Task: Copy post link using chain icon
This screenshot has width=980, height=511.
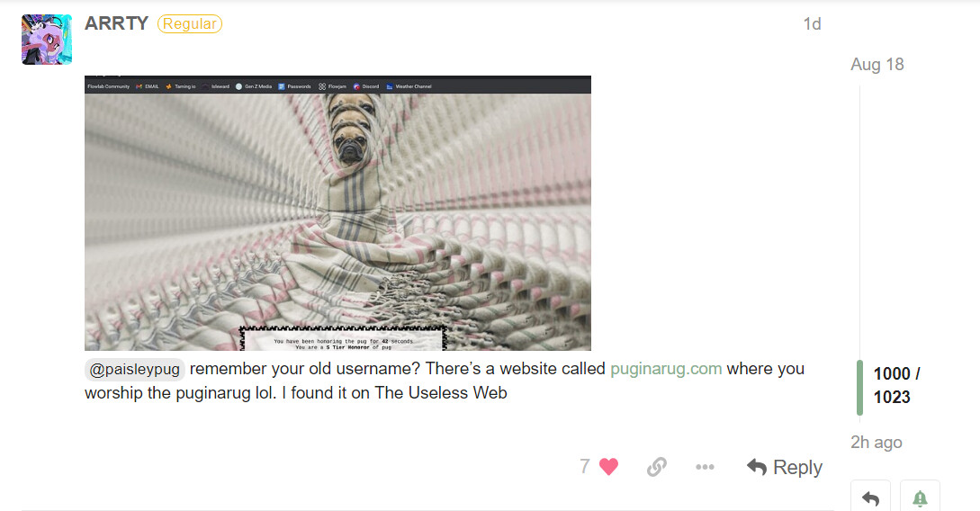Action: click(x=656, y=467)
